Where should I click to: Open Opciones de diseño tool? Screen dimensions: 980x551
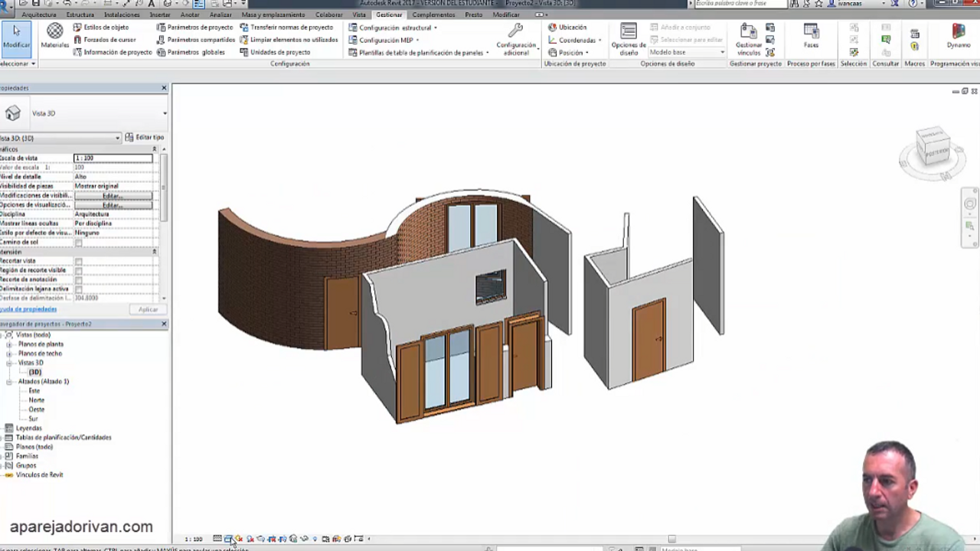click(x=629, y=37)
